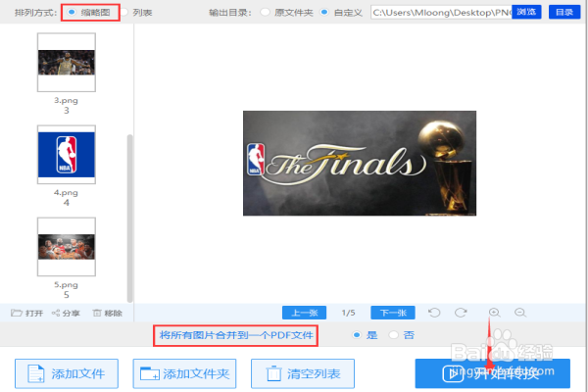Open the 浏览 browse button

(x=526, y=12)
